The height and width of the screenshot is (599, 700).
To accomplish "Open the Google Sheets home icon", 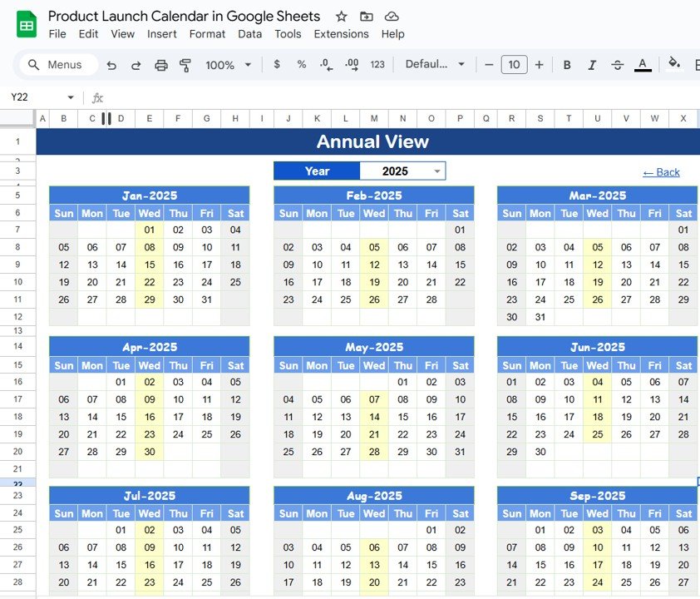I will pyautogui.click(x=27, y=24).
